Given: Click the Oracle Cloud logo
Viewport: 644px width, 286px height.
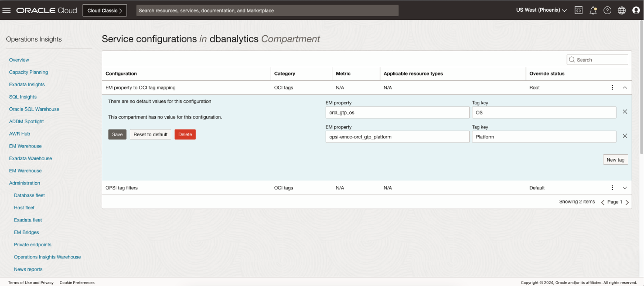Looking at the screenshot, I should pyautogui.click(x=46, y=10).
